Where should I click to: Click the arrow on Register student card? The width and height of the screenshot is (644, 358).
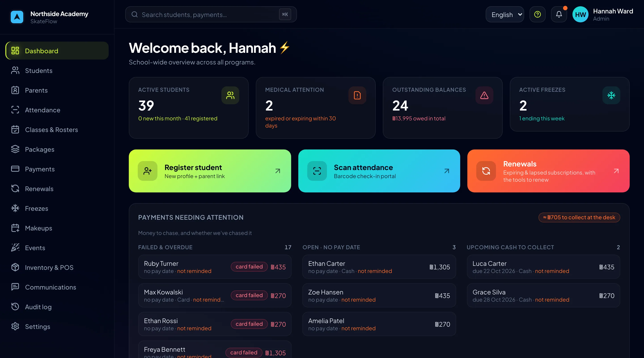point(278,171)
